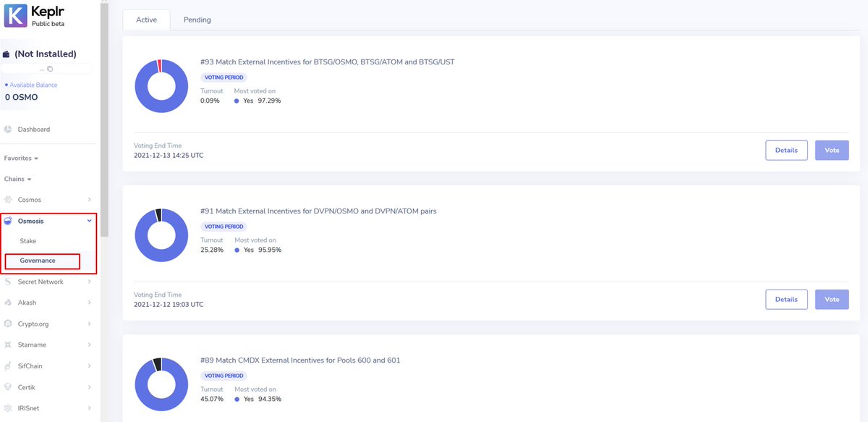Click the proposal #91 donut chart
Image resolution: width=868 pixels, height=422 pixels.
[162, 235]
